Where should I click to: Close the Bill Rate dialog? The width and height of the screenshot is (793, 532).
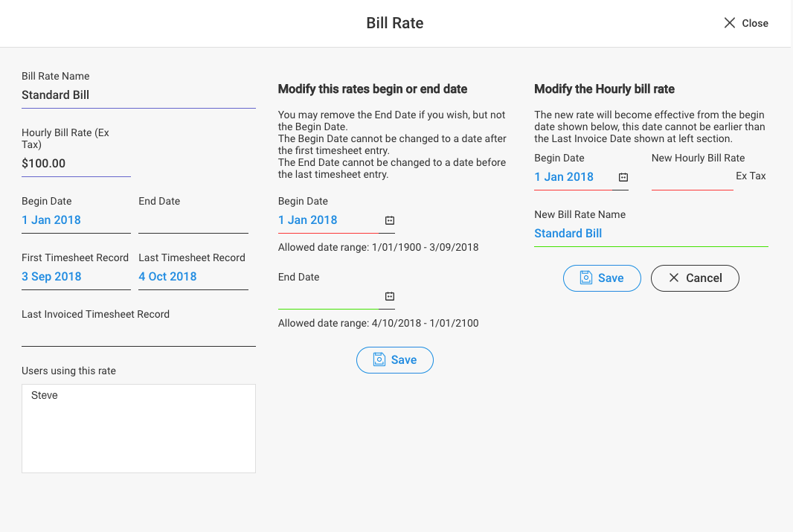click(746, 23)
